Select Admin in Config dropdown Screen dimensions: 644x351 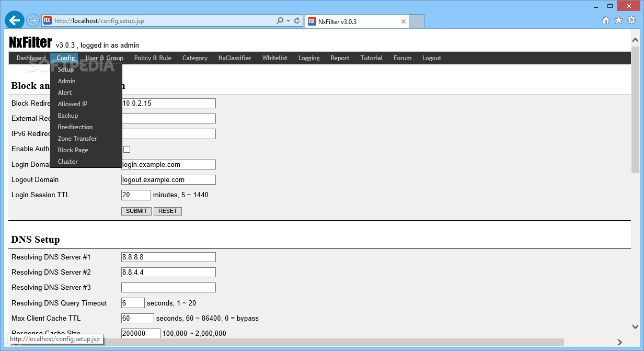(86, 81)
